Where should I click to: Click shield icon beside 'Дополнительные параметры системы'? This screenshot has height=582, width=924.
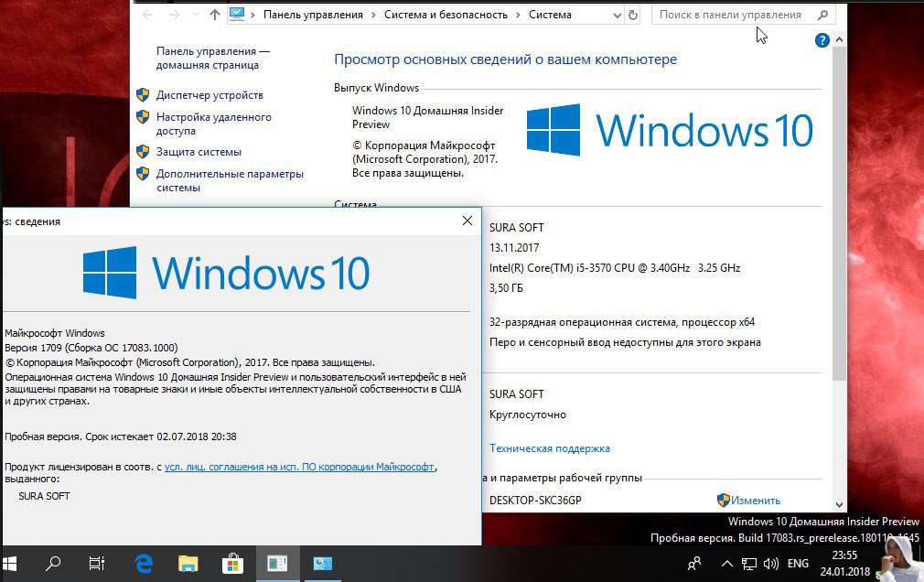click(143, 173)
